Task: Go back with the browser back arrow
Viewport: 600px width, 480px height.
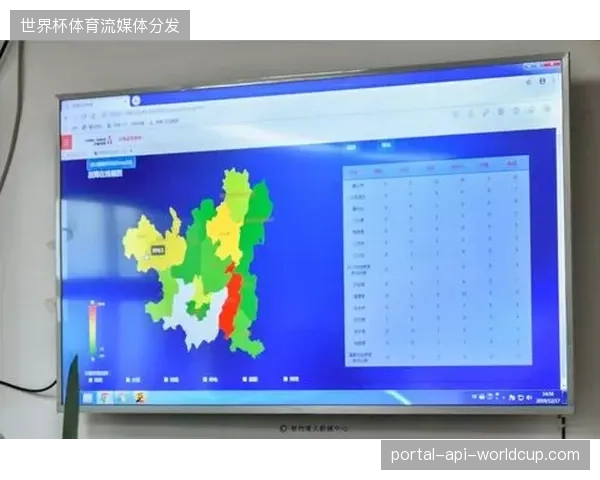Action: point(67,116)
